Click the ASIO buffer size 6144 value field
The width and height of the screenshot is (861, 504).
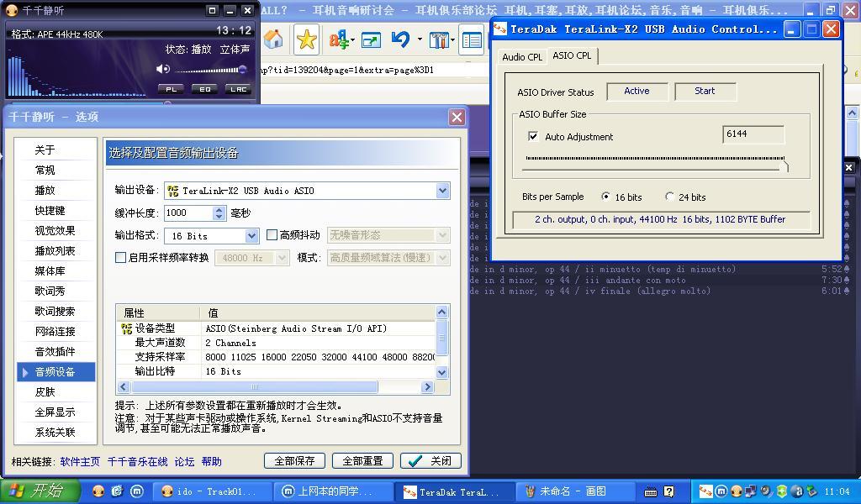[753, 134]
